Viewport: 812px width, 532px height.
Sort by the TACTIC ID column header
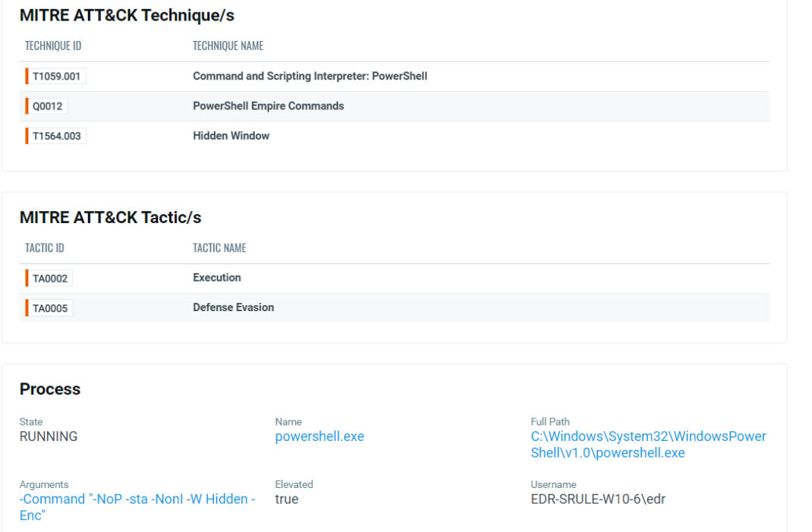click(x=46, y=248)
